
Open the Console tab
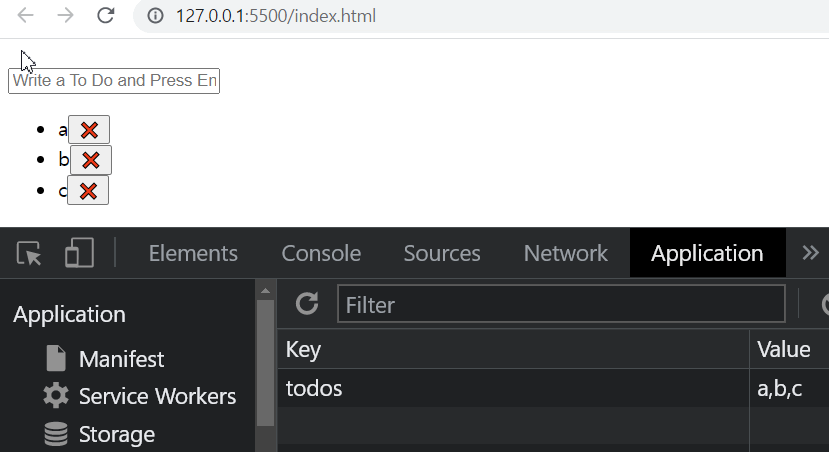(x=321, y=253)
